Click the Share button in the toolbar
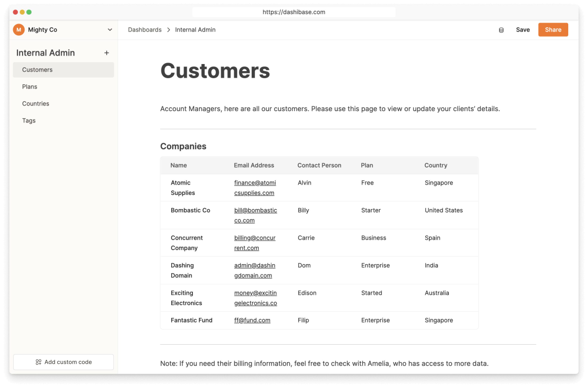Image resolution: width=588 pixels, height=388 pixels. tap(553, 29)
